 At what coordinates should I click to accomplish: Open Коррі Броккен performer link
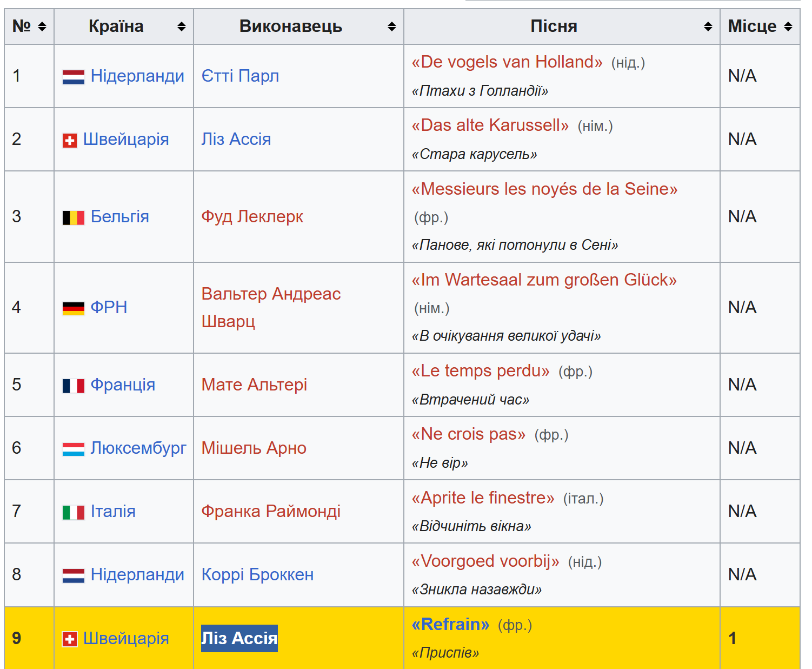pyautogui.click(x=257, y=574)
